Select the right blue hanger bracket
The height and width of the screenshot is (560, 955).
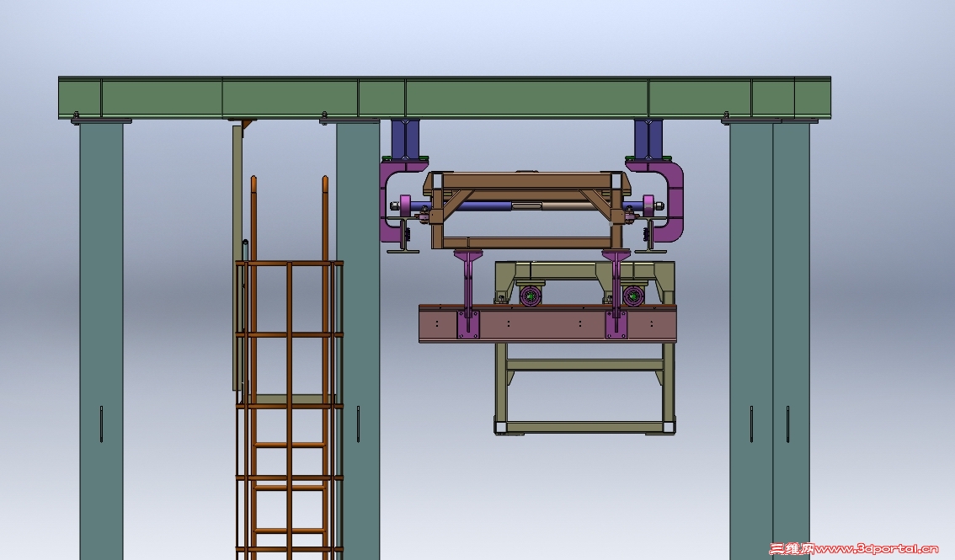tap(648, 139)
